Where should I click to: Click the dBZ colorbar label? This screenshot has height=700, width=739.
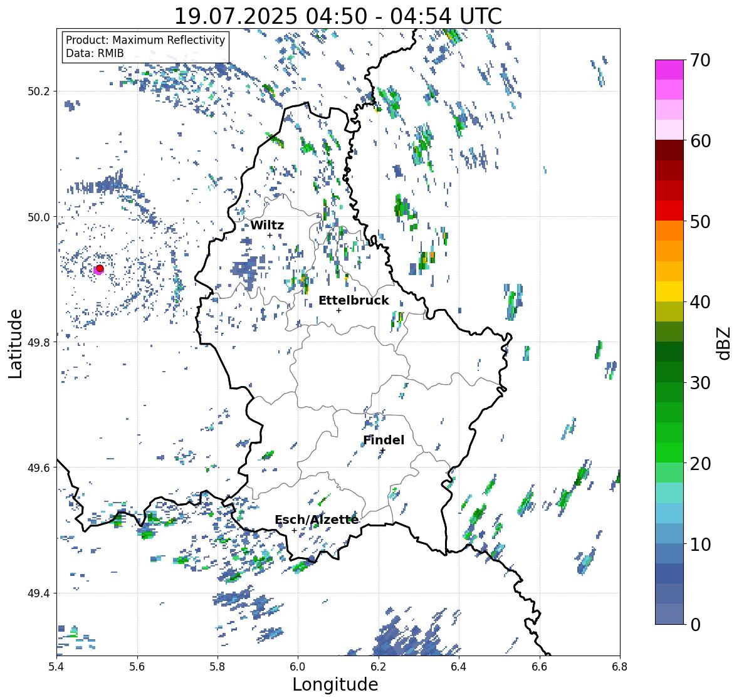725,343
